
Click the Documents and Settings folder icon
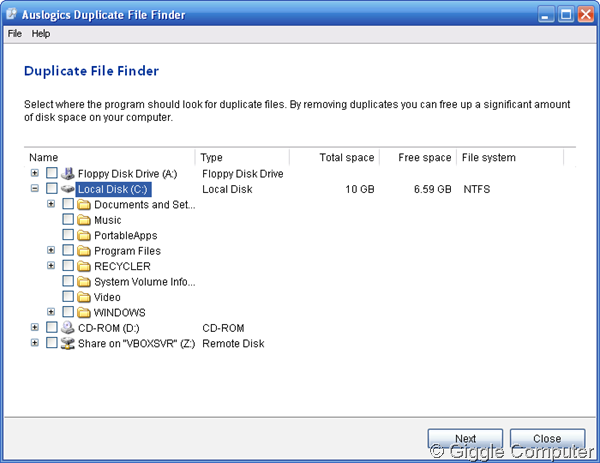coord(84,205)
